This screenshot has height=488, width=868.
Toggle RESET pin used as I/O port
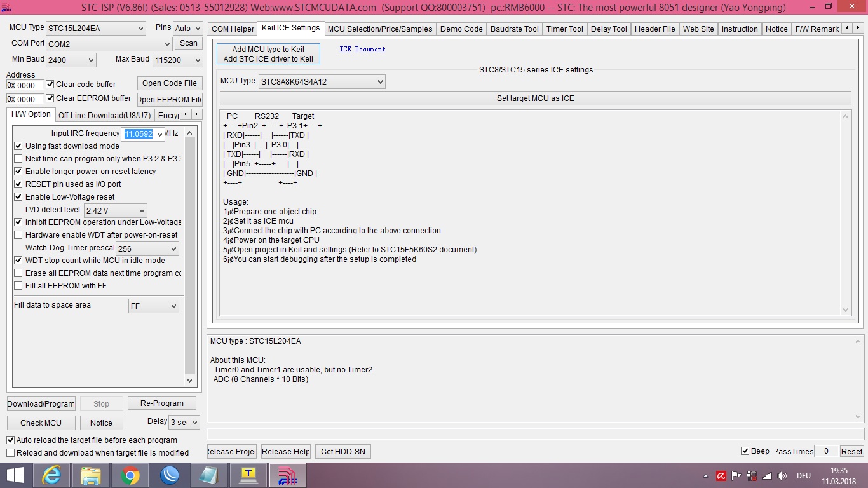(x=18, y=184)
